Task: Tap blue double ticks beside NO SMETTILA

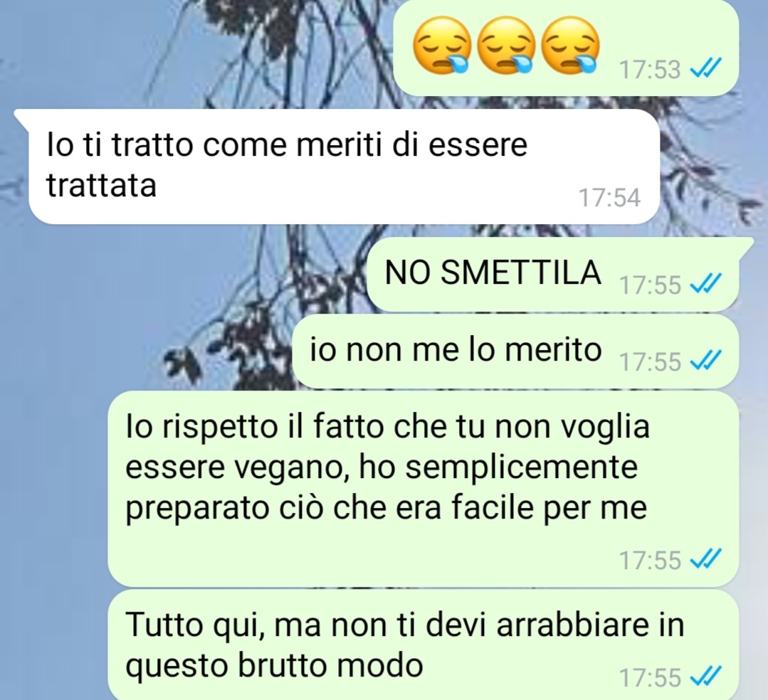Action: [x=705, y=283]
